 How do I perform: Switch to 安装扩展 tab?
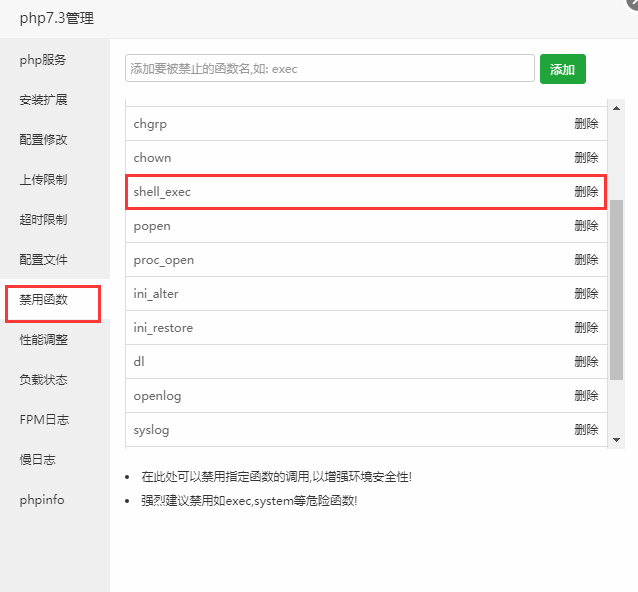(43, 100)
